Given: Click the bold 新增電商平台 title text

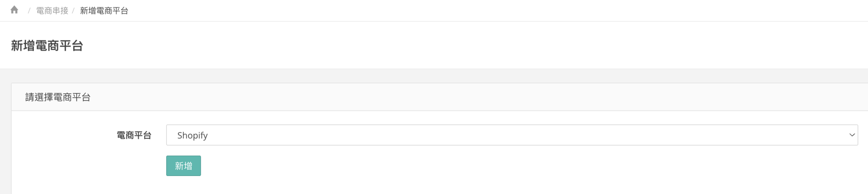Looking at the screenshot, I should (x=47, y=46).
